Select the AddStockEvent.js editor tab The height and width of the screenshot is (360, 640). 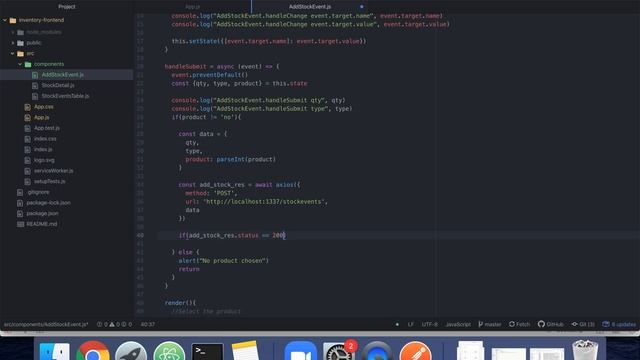pos(310,7)
